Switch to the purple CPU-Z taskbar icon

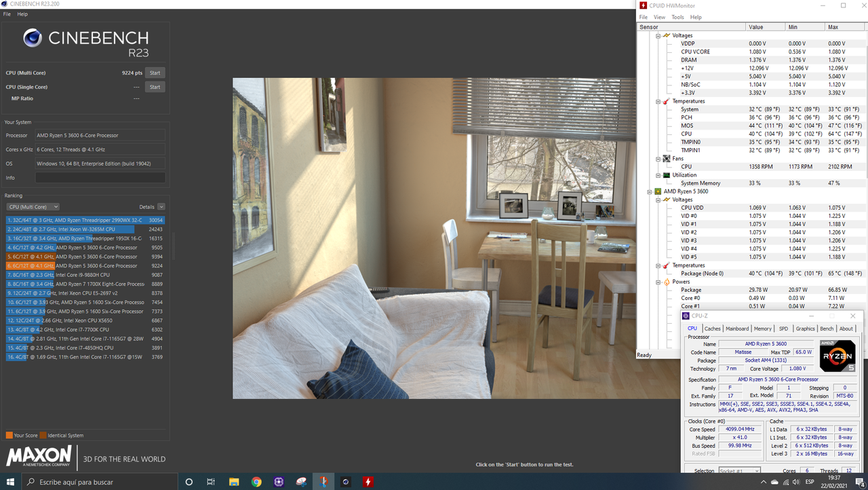point(279,482)
